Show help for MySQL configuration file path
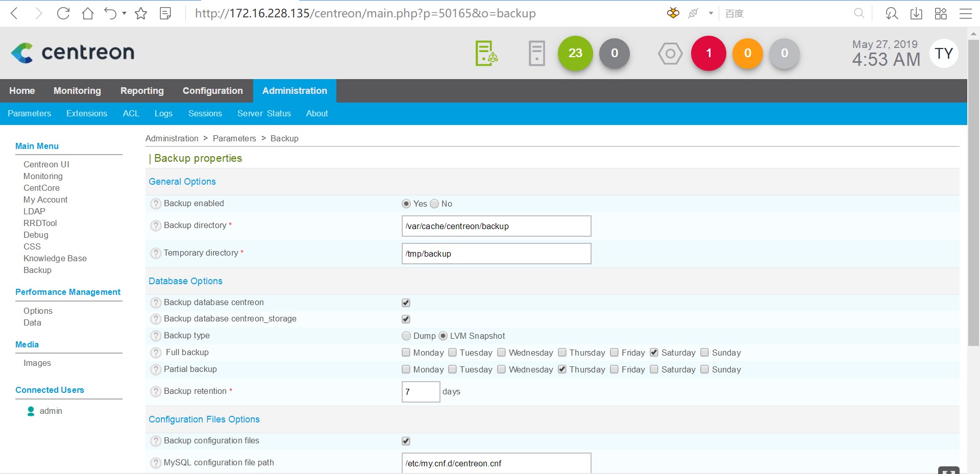This screenshot has height=474, width=980. (x=156, y=463)
